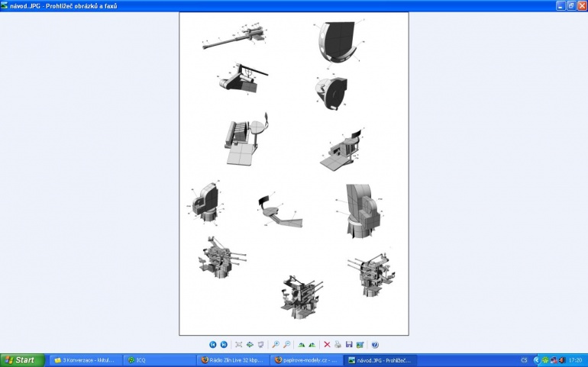This screenshot has width=588, height=367.
Task: Go to the previous image
Action: [x=212, y=345]
